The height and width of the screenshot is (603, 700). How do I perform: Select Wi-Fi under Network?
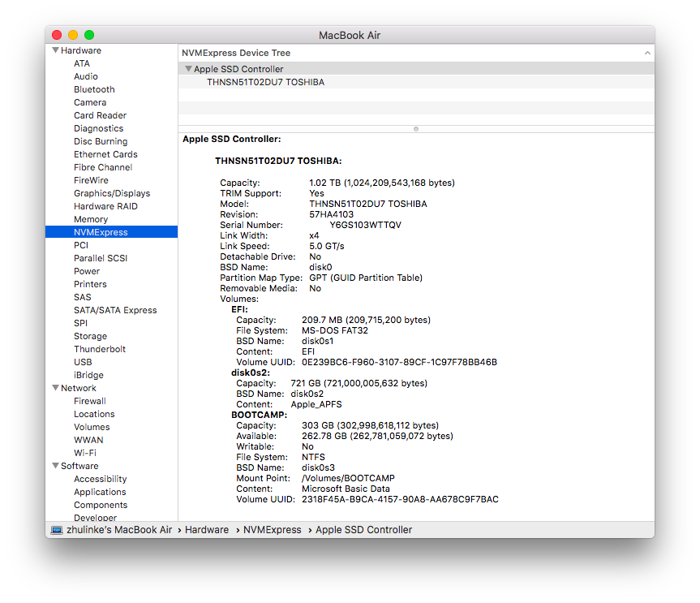point(85,453)
